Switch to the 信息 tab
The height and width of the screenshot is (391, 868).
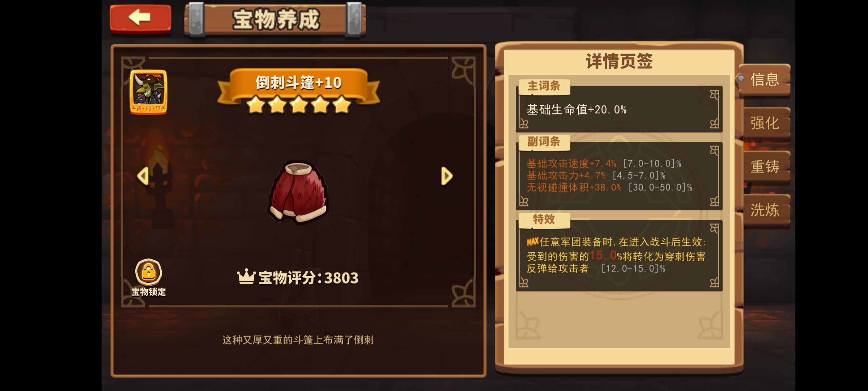tap(764, 80)
